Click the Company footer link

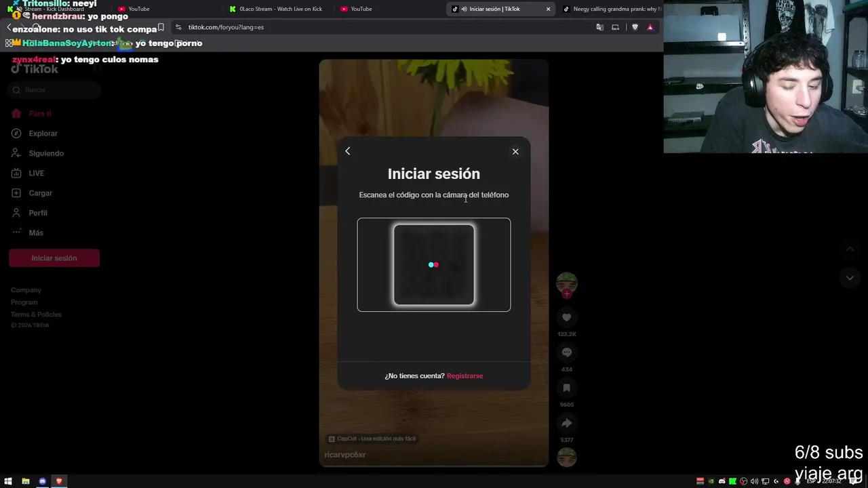(26, 290)
